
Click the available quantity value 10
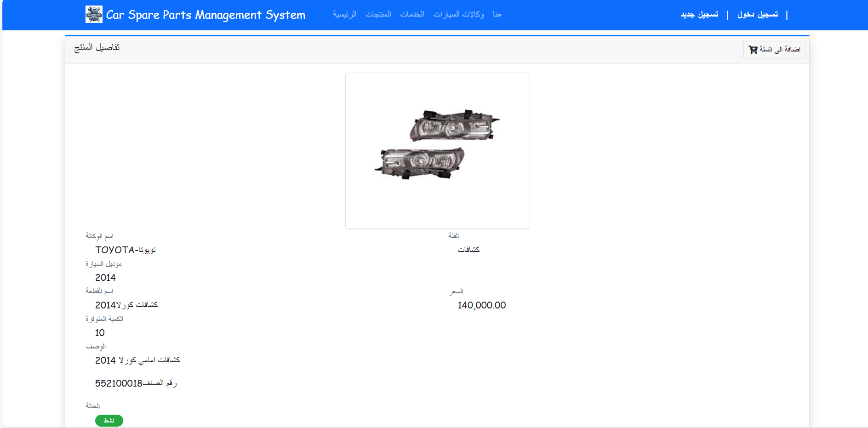coord(100,333)
